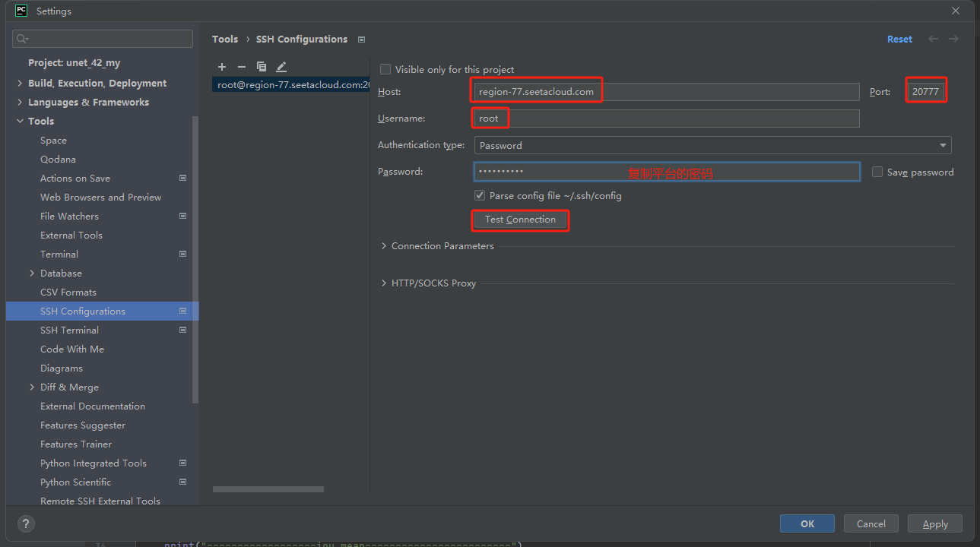The width and height of the screenshot is (980, 547).
Task: Click the settings search field
Action: (x=103, y=39)
